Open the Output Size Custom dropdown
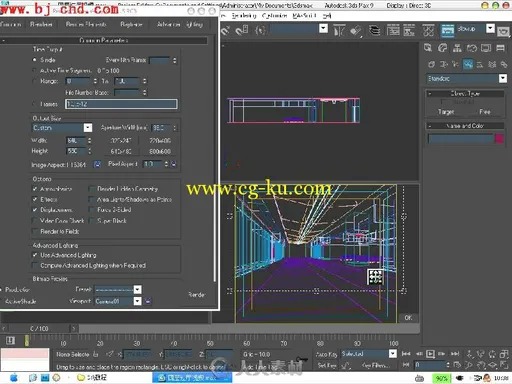 tap(88, 128)
